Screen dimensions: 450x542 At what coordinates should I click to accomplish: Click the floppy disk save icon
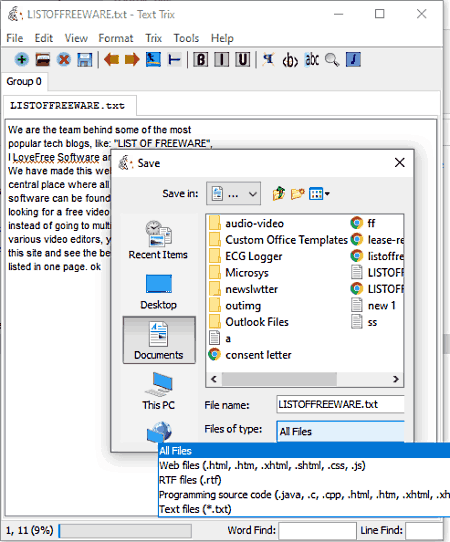click(85, 60)
